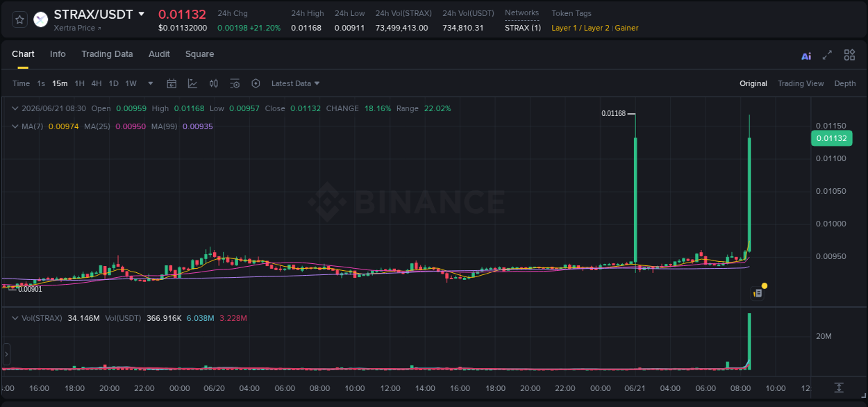Switch to Depth chart mode

[845, 83]
